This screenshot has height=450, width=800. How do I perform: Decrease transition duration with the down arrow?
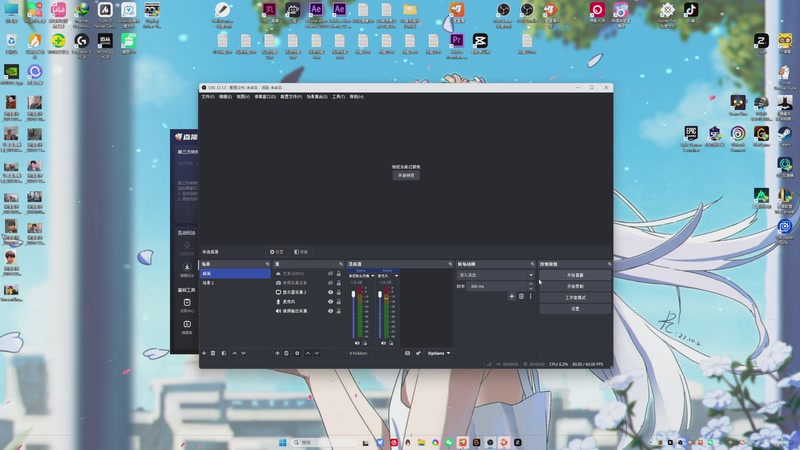coord(531,288)
